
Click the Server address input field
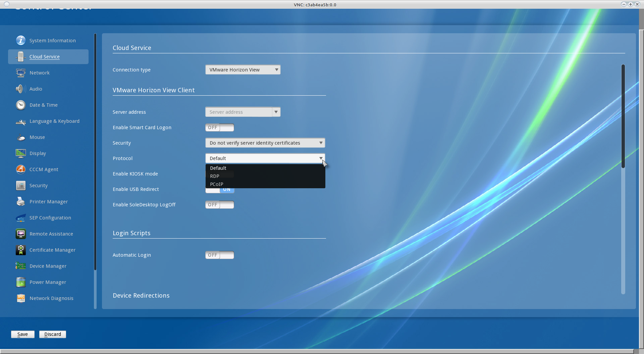point(239,112)
